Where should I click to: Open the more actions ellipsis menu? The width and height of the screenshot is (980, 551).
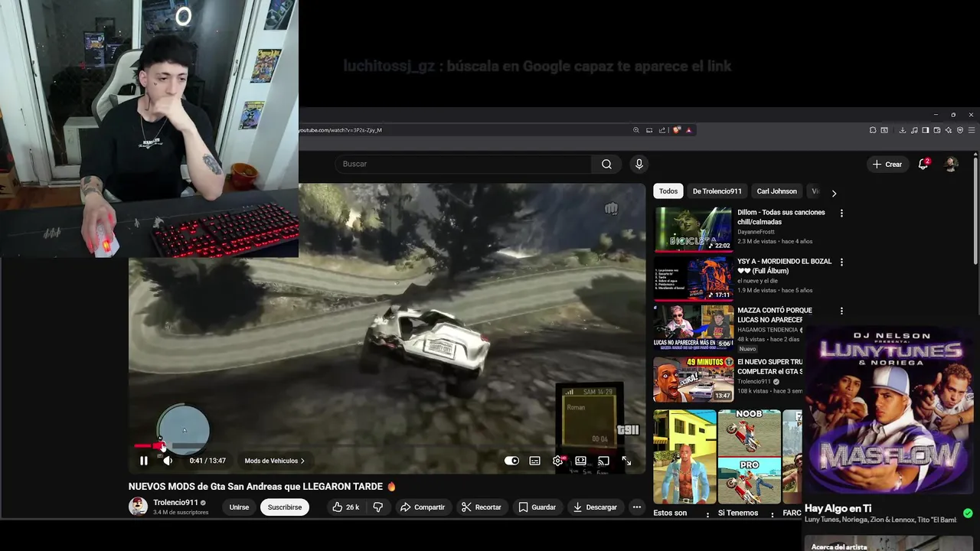point(636,507)
